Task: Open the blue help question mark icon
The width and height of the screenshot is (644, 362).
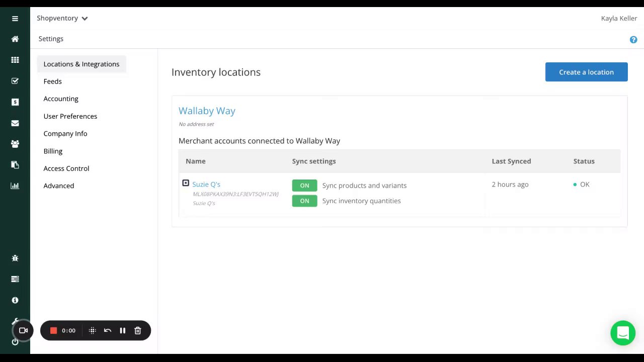Action: [633, 40]
